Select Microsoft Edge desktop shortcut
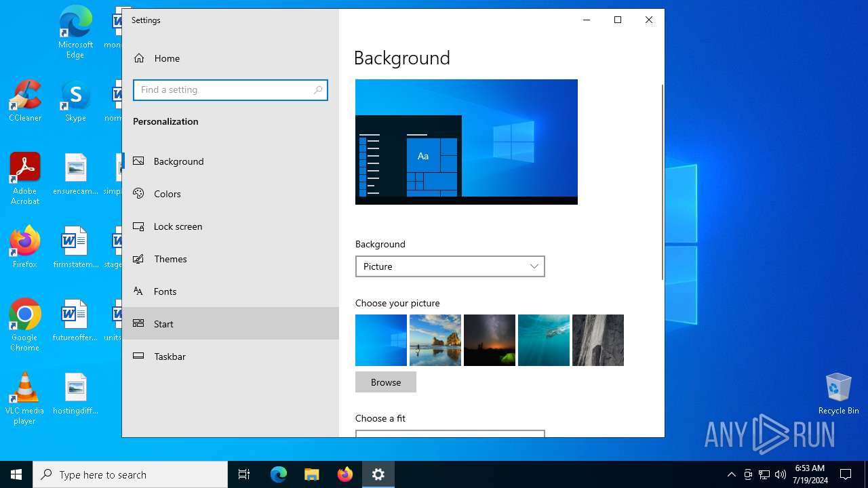The height and width of the screenshot is (488, 868). pos(75,33)
